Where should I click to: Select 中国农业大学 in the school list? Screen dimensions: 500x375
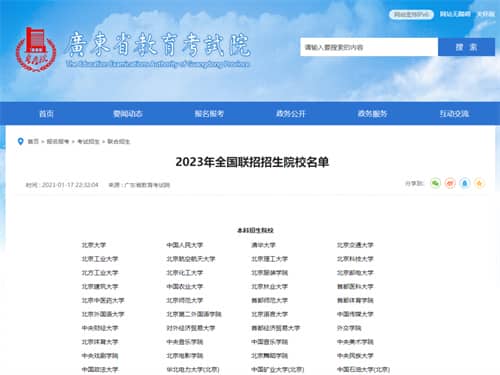tap(185, 287)
